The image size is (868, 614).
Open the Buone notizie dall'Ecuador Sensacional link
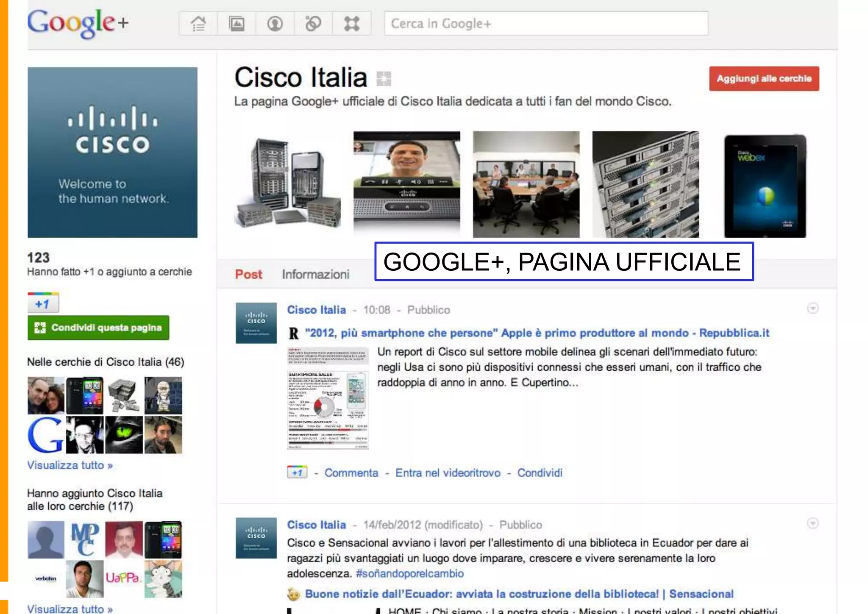click(x=519, y=594)
